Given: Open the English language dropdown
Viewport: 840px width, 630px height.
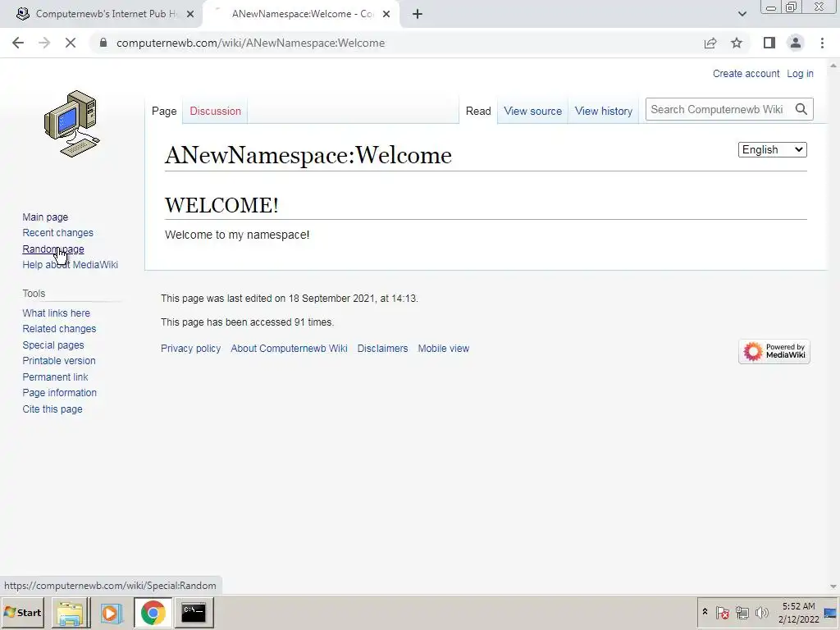Looking at the screenshot, I should pos(773,150).
